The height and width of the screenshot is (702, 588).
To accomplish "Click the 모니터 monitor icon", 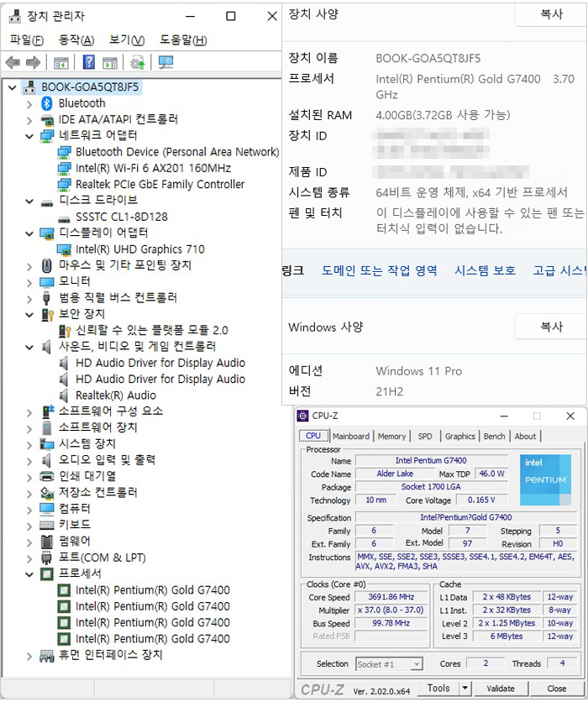I will (47, 282).
